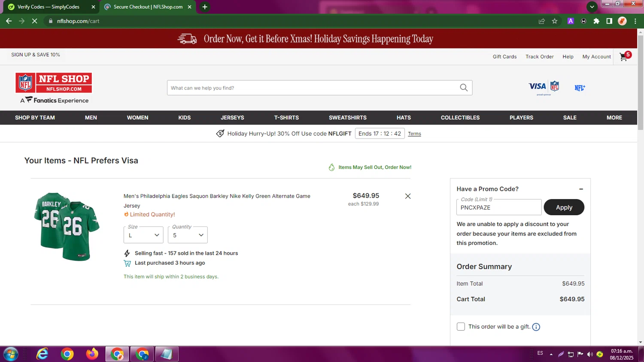Viewport: 644px width, 362px height.
Task: Open the Help link
Action: pos(568,57)
